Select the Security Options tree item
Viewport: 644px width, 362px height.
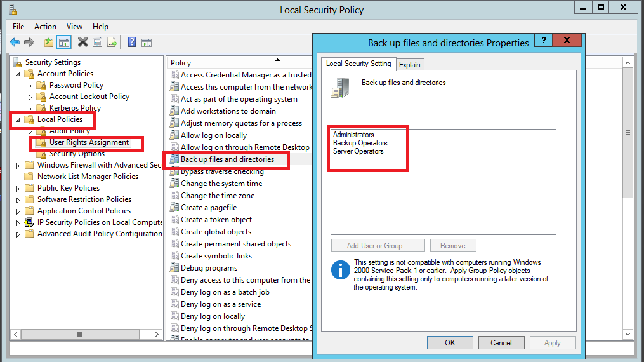[77, 154]
